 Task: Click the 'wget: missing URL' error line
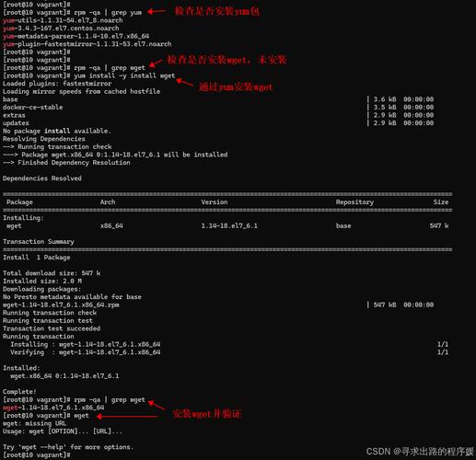[x=34, y=423]
